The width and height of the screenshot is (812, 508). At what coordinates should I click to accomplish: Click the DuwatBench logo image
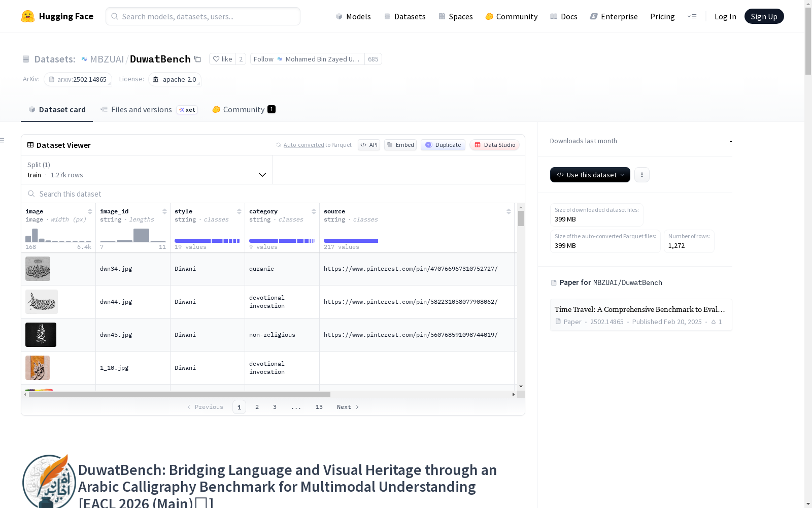click(x=49, y=481)
